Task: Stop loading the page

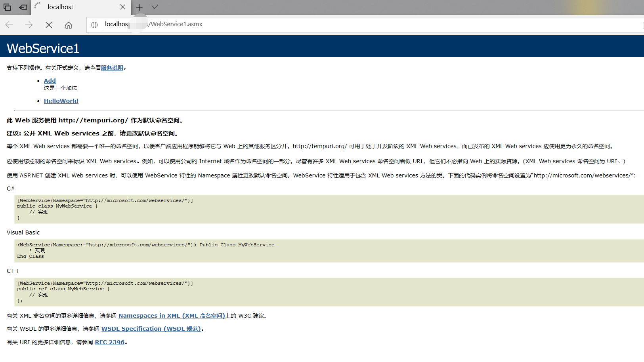Action: pyautogui.click(x=49, y=25)
